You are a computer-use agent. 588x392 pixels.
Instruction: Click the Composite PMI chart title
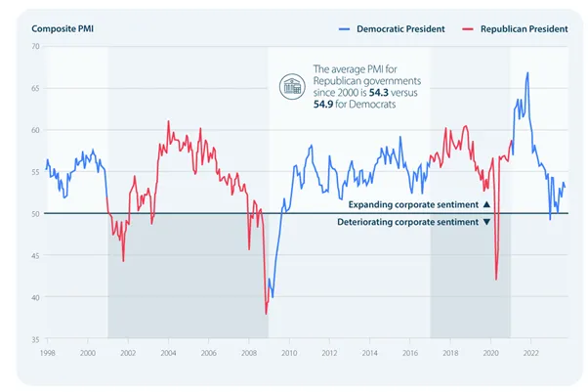pos(63,29)
